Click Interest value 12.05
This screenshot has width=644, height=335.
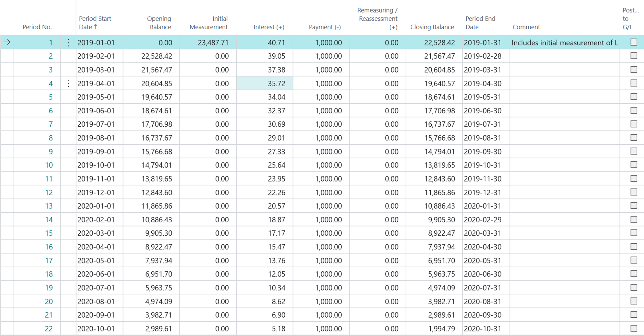(276, 274)
